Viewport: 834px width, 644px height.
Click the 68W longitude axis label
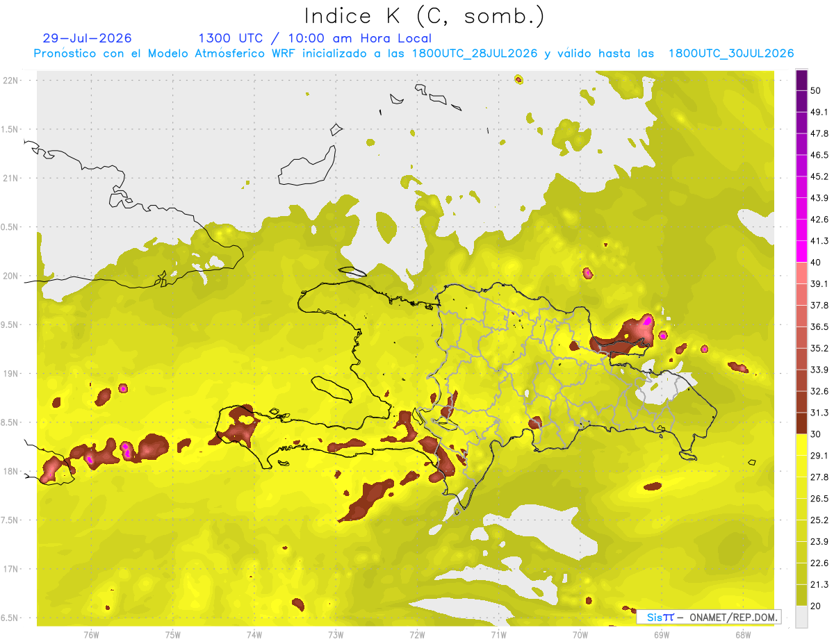click(x=742, y=634)
